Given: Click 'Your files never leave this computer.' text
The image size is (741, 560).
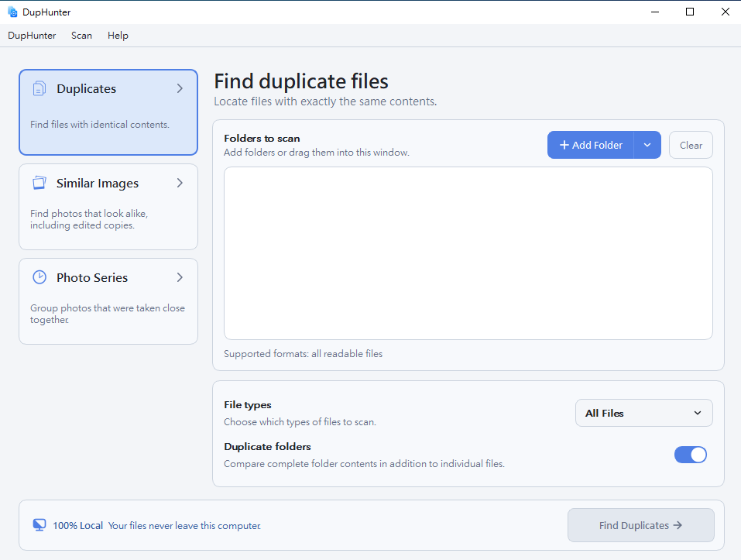Looking at the screenshot, I should point(184,525).
